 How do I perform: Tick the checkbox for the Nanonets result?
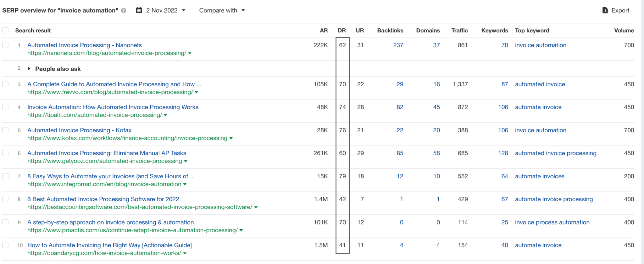click(x=5, y=45)
